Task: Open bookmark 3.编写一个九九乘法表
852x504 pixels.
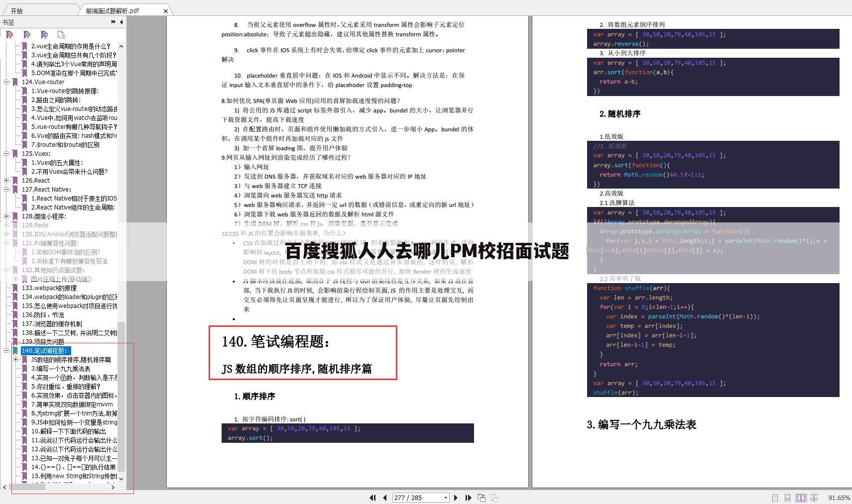Action: point(61,369)
